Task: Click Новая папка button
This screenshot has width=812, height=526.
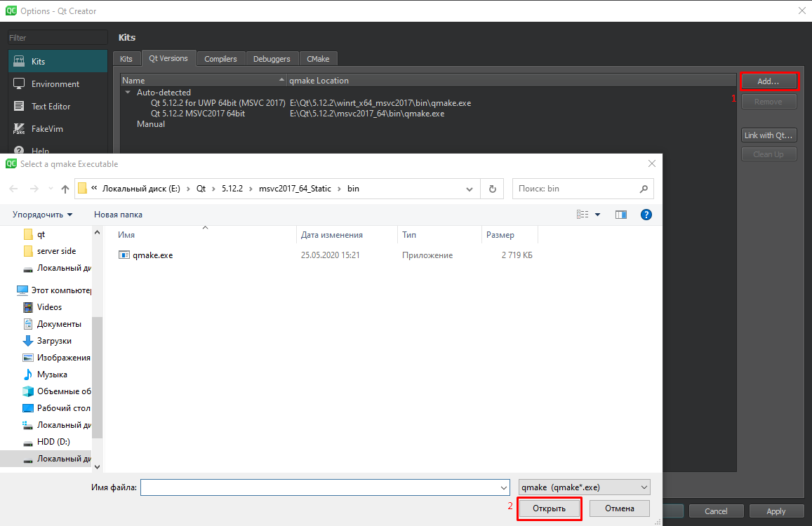Action: 118,215
